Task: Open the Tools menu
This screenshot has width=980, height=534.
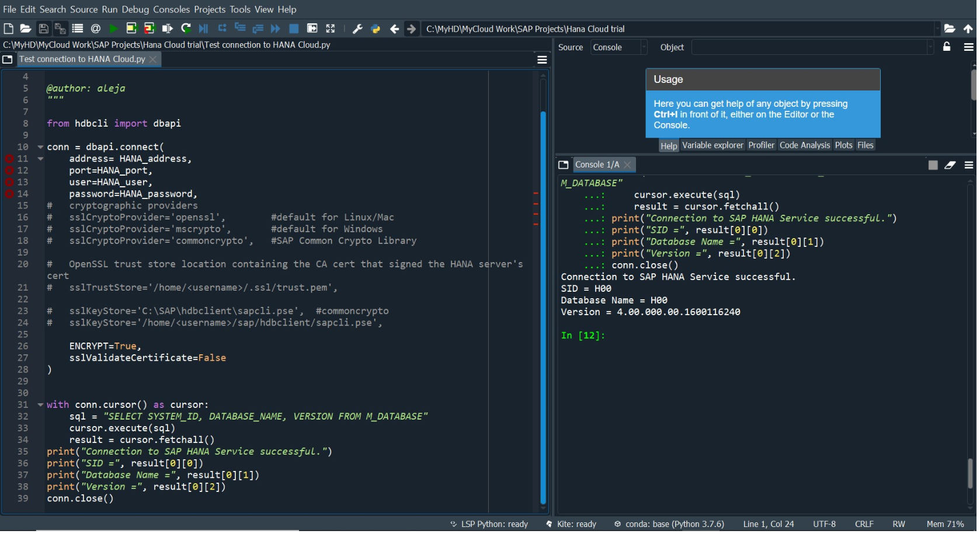Action: pos(240,9)
